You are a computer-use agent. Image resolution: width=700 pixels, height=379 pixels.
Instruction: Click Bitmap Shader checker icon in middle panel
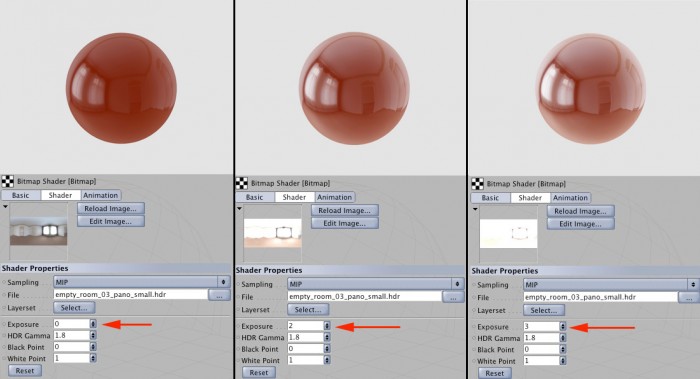point(242,183)
